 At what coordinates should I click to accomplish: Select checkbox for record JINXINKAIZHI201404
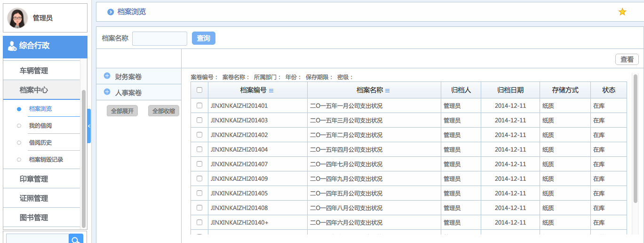point(199,149)
